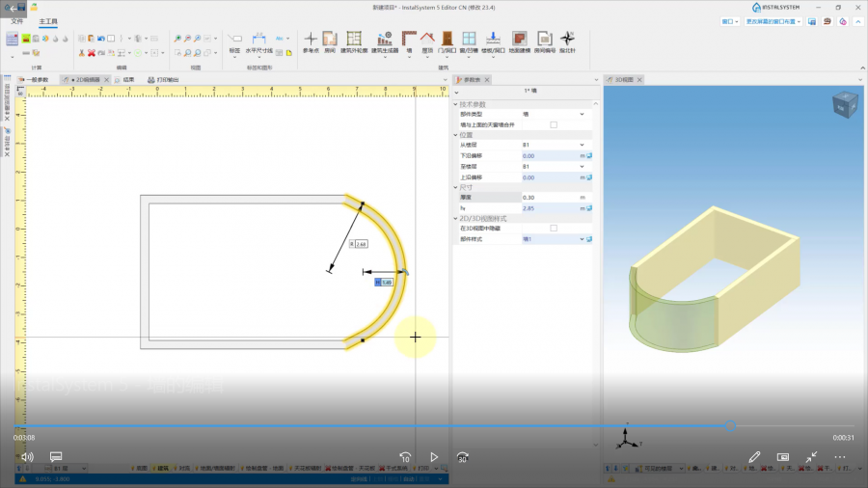Screen dimensions: 868x488
Task: Click the 3D view orientation cube
Action: point(843,104)
